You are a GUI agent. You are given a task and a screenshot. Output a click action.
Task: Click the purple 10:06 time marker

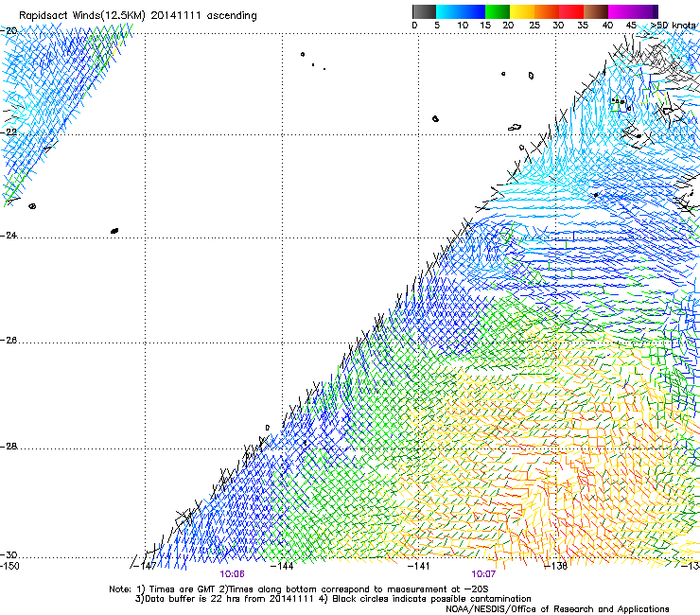tap(232, 574)
